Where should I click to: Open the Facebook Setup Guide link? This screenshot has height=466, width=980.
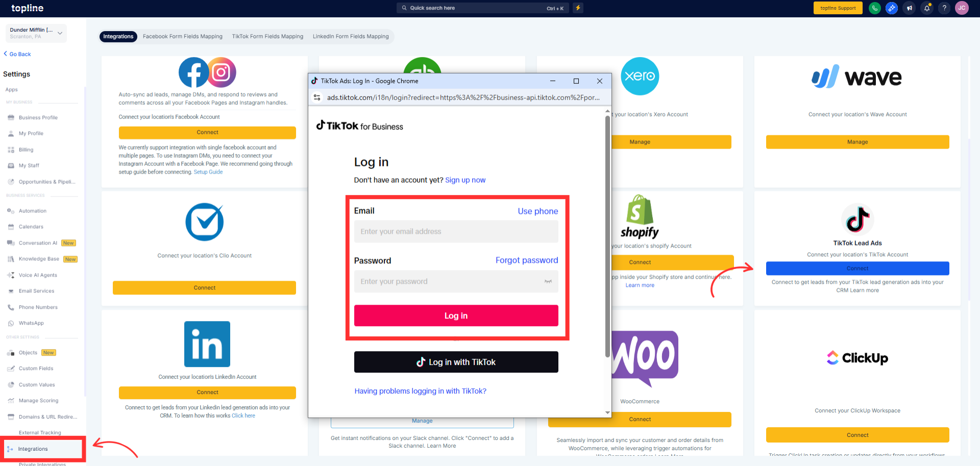[x=208, y=172]
